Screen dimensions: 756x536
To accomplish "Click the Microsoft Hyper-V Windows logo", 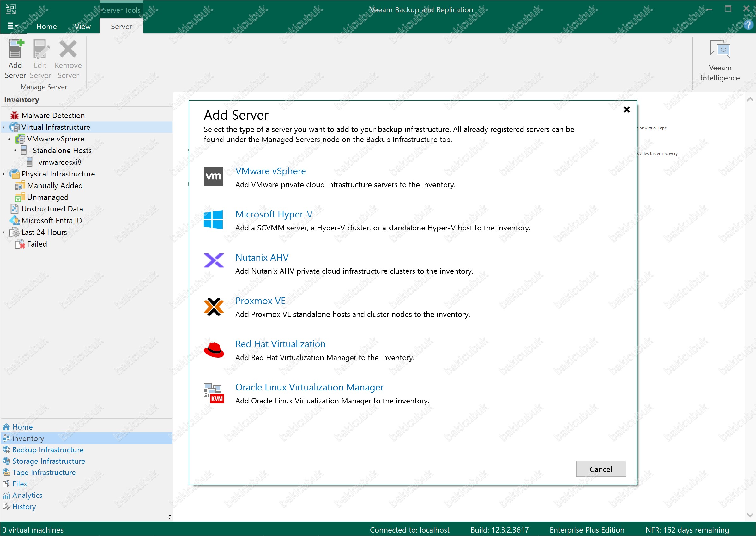I will click(213, 219).
